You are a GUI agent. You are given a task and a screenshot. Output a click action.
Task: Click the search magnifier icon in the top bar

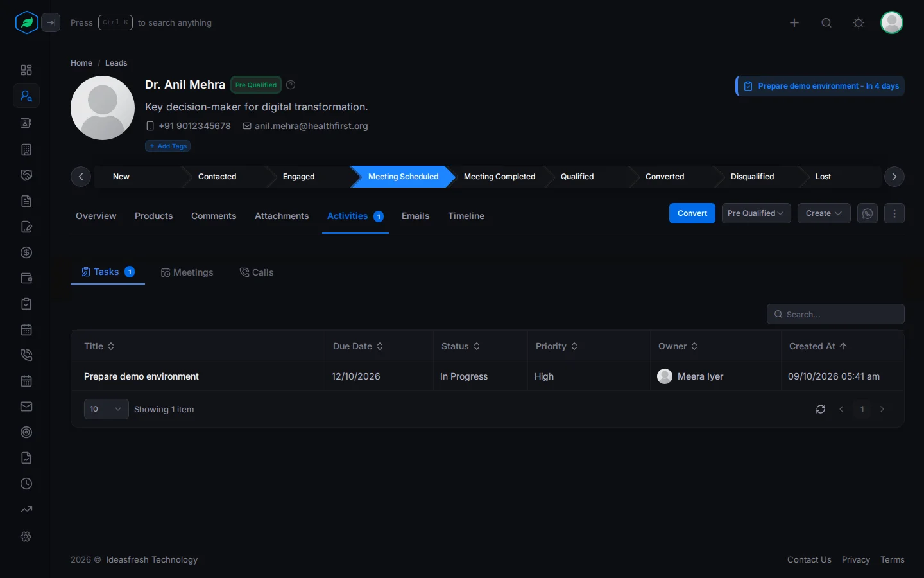826,22
